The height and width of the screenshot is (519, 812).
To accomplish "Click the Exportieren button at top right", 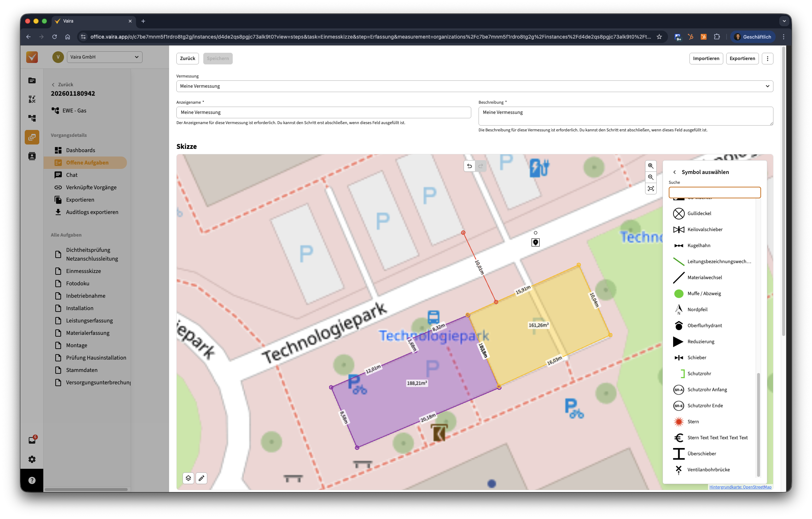I will 742,59.
